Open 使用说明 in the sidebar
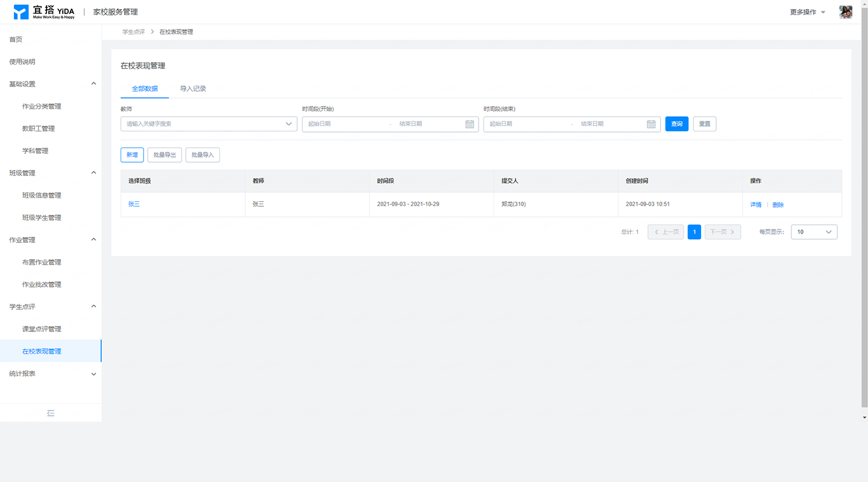This screenshot has height=482, width=868. click(x=22, y=61)
